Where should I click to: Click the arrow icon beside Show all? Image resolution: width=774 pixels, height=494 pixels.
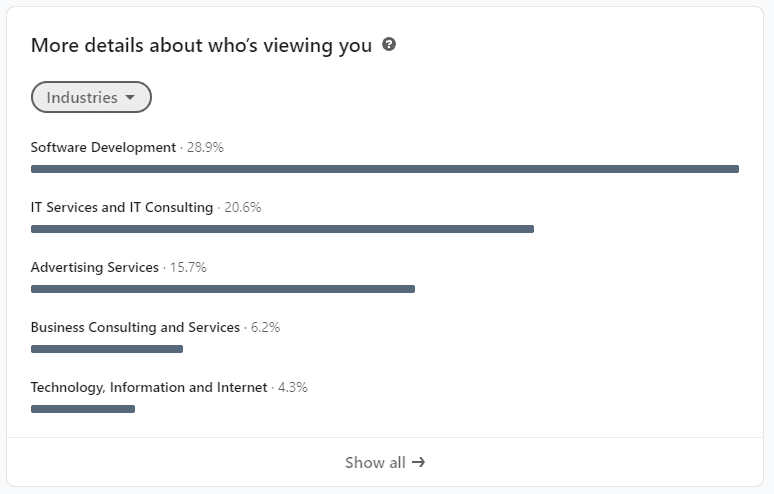419,462
